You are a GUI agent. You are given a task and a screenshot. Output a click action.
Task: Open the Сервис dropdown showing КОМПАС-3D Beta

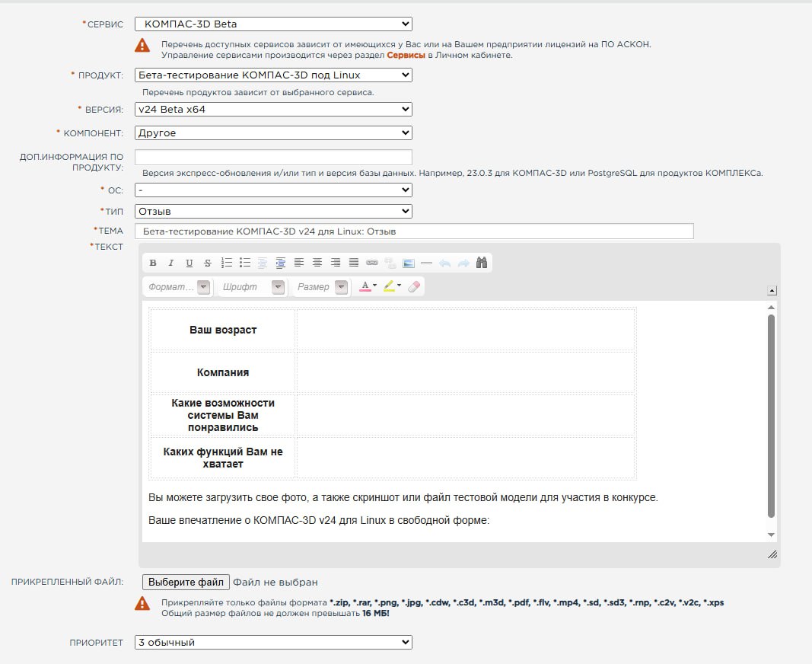pyautogui.click(x=273, y=24)
